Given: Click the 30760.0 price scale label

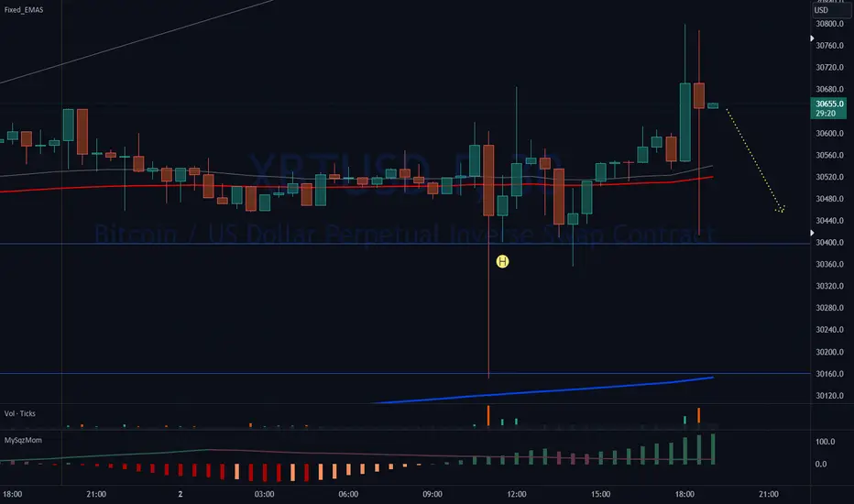Looking at the screenshot, I should (x=829, y=46).
